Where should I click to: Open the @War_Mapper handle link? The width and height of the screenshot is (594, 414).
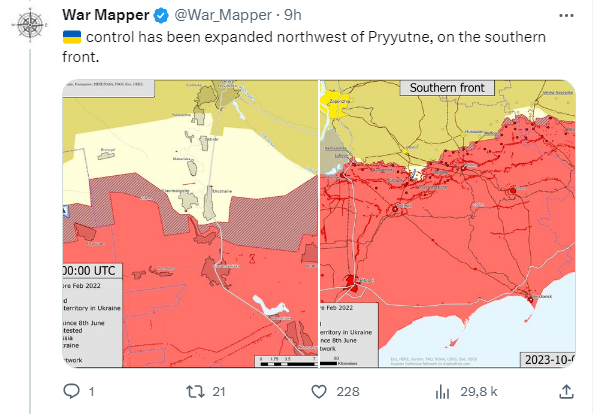pos(223,15)
